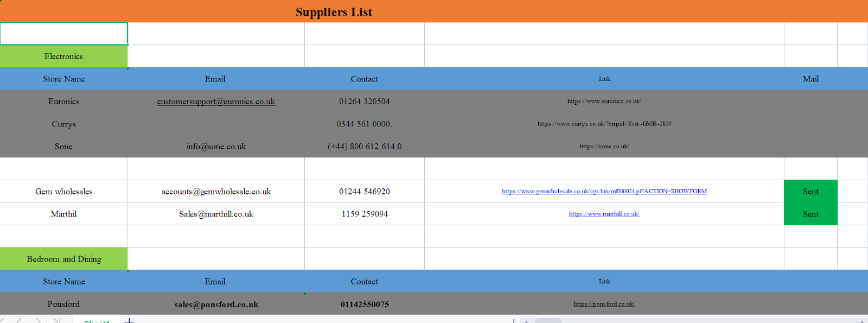Image resolution: width=868 pixels, height=323 pixels.
Task: Select the Suppliers List title cell
Action: (334, 12)
